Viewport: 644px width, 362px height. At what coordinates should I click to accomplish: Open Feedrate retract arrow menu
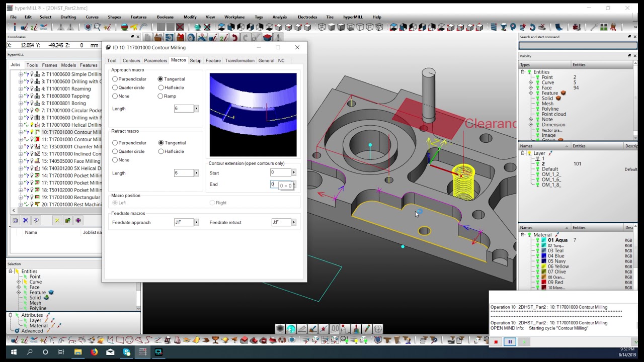(294, 222)
